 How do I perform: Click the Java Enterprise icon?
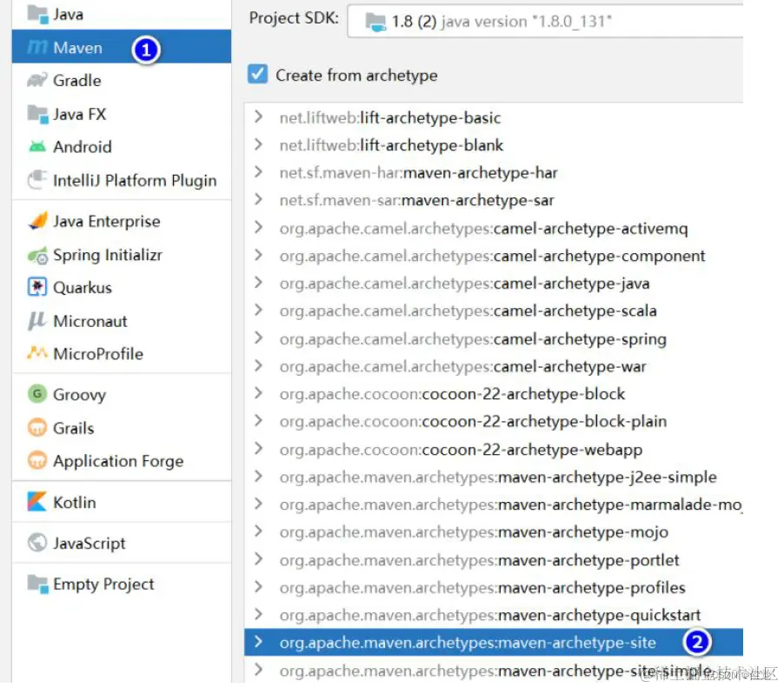coord(37,221)
